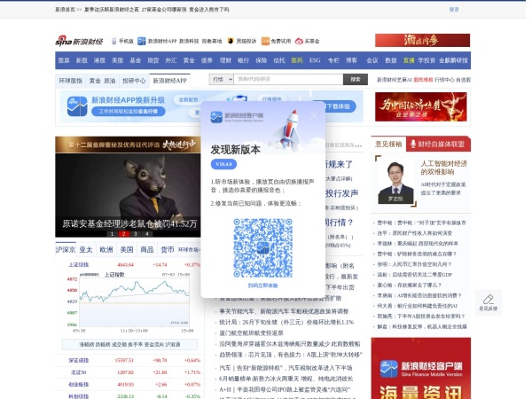Go to slide 1 of the carousel
This screenshot has width=532, height=399.
pos(112,234)
